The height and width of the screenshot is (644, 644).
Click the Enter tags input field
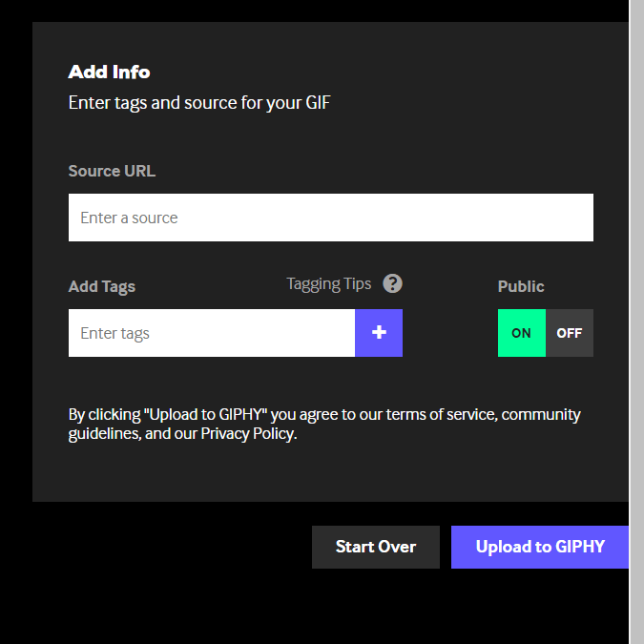[212, 333]
